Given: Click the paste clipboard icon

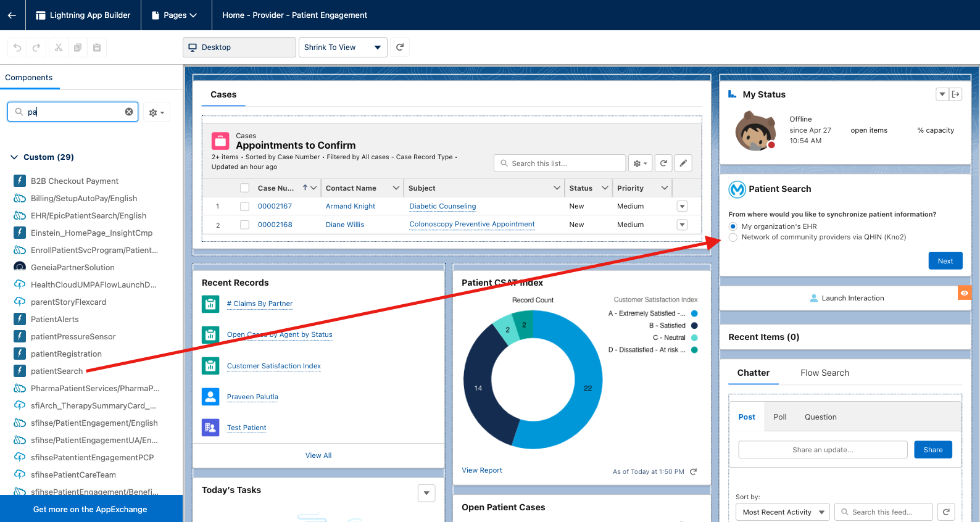Looking at the screenshot, I should point(97,48).
